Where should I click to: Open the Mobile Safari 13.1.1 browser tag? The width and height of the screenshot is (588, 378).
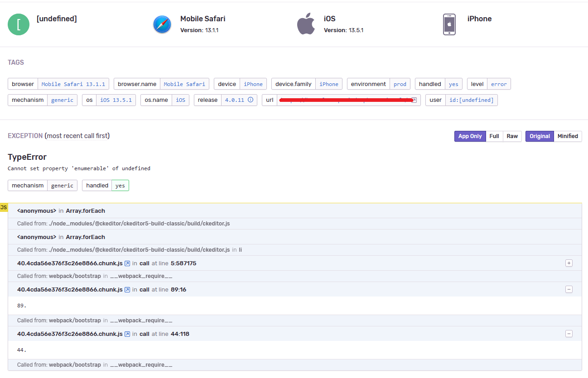click(73, 84)
